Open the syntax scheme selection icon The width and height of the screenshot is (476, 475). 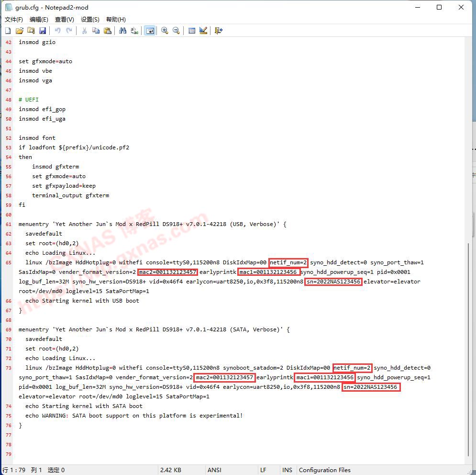(x=192, y=31)
